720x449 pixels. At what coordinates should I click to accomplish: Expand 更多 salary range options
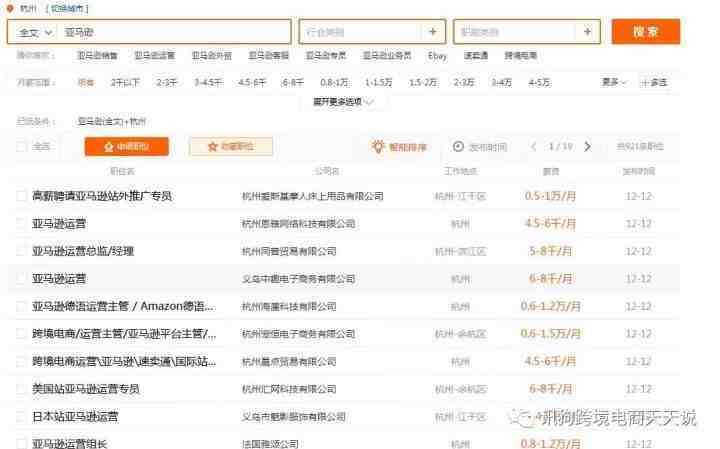[x=613, y=82]
